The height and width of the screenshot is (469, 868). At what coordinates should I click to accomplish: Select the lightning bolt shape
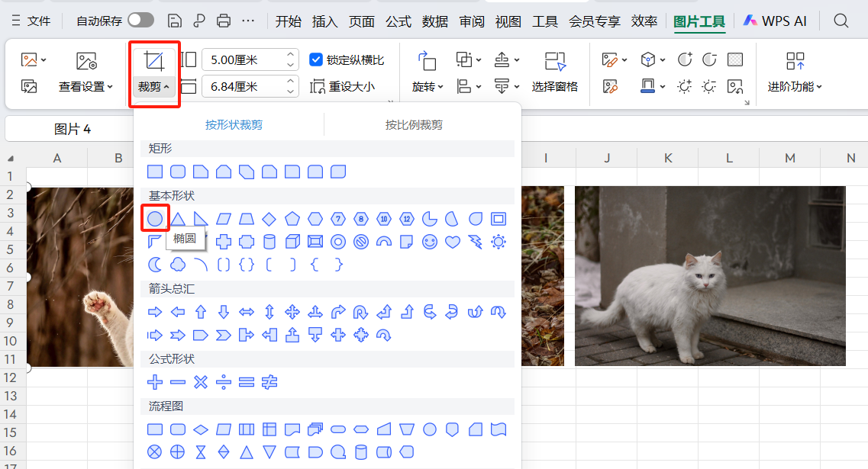[x=476, y=242]
